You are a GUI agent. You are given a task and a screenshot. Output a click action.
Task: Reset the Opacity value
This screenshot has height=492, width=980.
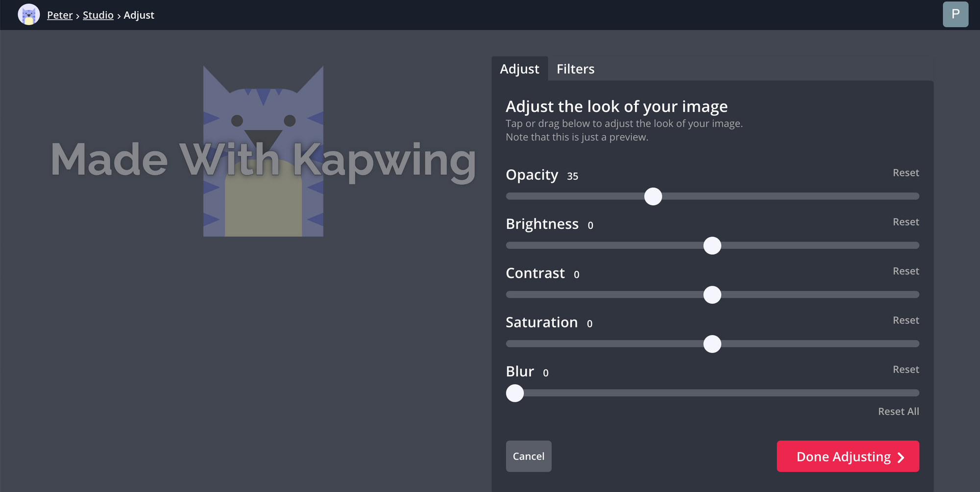[x=906, y=173]
